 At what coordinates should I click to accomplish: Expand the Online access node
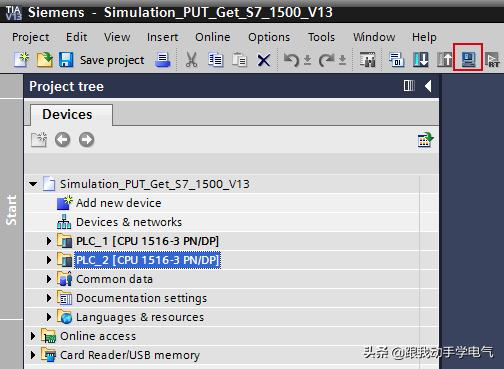coord(33,336)
